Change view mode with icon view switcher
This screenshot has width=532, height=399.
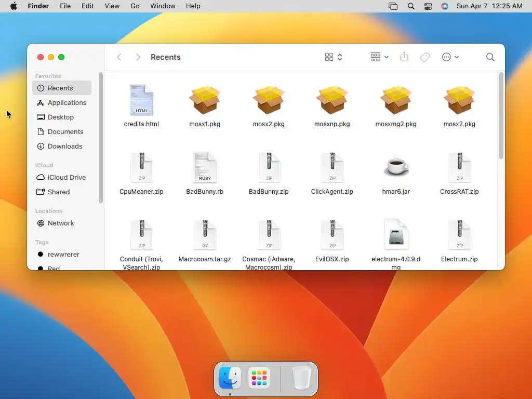coord(334,57)
